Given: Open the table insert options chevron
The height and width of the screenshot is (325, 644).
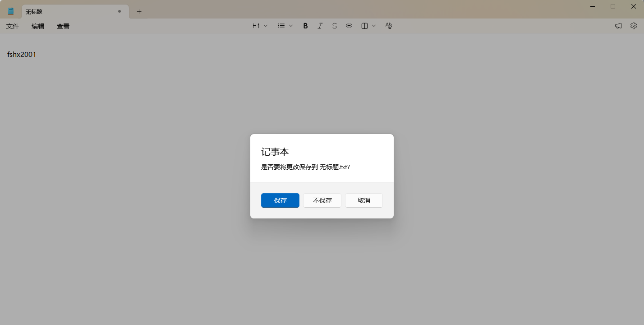Looking at the screenshot, I should [374, 26].
